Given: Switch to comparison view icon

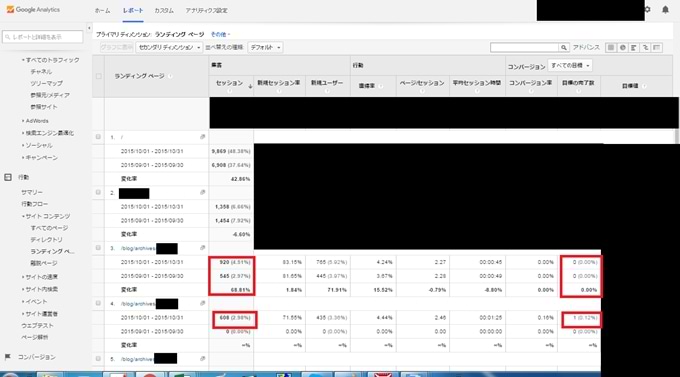Looking at the screenshot, I should (645, 47).
